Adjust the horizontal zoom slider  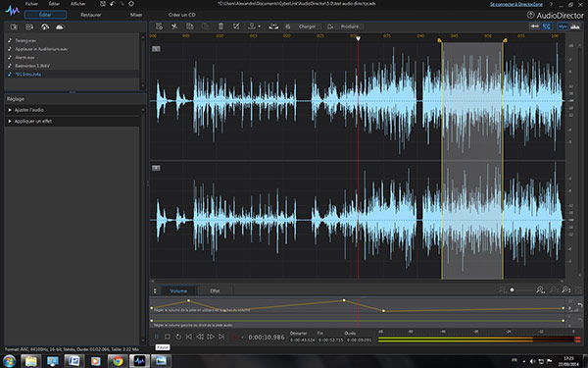coord(513,289)
